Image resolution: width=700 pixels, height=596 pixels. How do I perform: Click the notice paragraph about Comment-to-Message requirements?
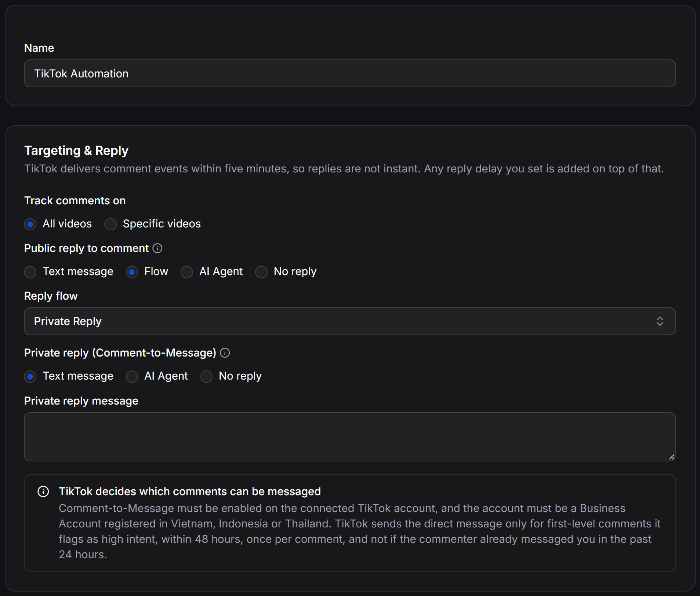360,531
